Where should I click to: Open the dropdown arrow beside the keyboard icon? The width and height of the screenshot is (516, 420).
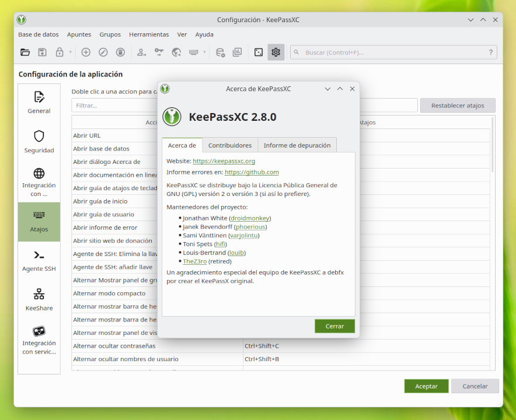[x=204, y=52]
